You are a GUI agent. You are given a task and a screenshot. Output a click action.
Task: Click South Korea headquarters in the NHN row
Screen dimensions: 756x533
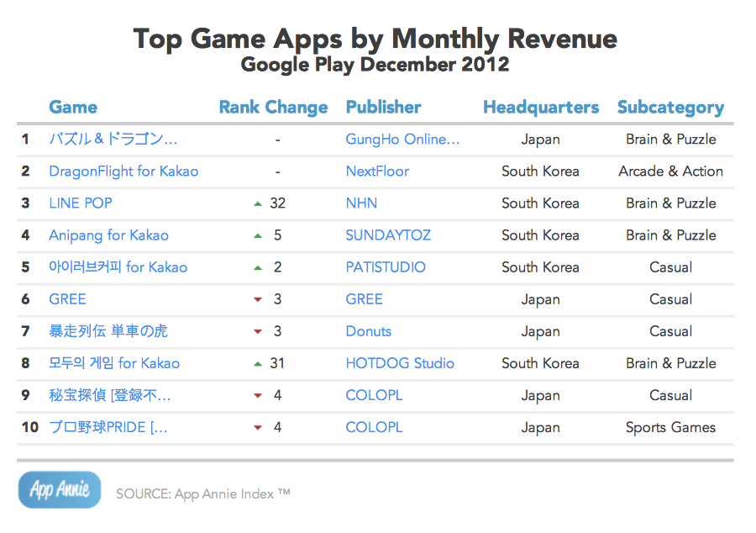pyautogui.click(x=540, y=203)
